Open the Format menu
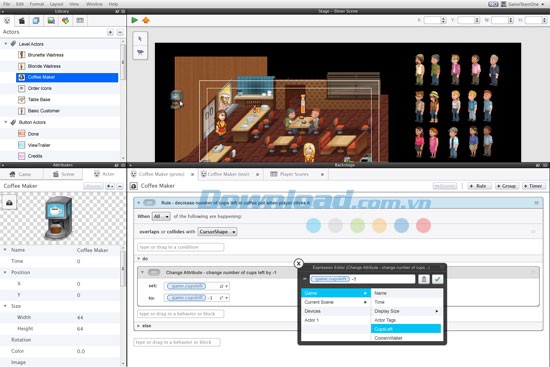The image size is (550, 367). click(x=36, y=4)
